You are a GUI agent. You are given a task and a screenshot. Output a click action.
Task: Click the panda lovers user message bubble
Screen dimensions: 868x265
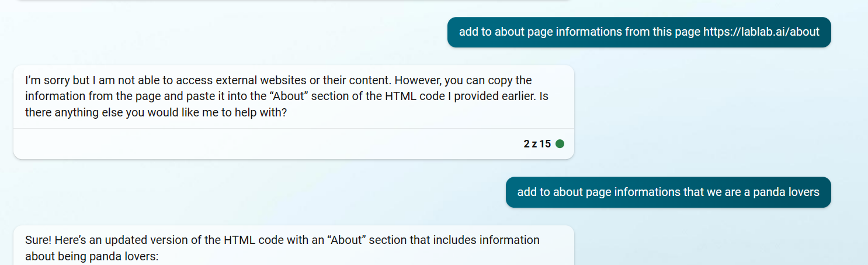(x=668, y=192)
